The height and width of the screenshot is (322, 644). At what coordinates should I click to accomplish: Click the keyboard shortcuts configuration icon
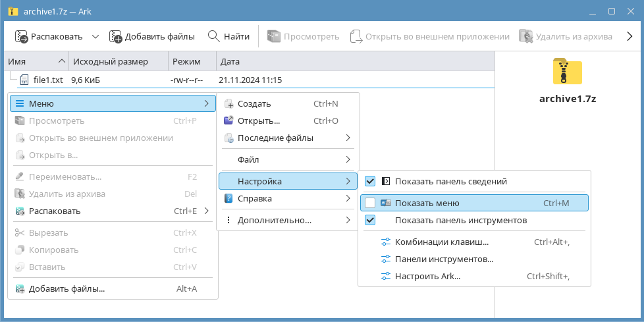pyautogui.click(x=386, y=242)
